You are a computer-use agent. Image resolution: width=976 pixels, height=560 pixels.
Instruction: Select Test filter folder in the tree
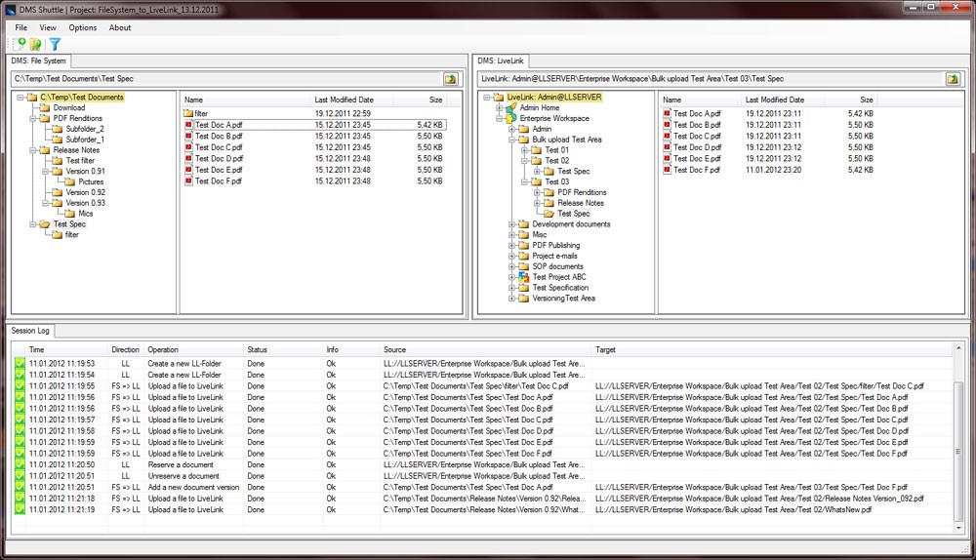pyautogui.click(x=80, y=161)
